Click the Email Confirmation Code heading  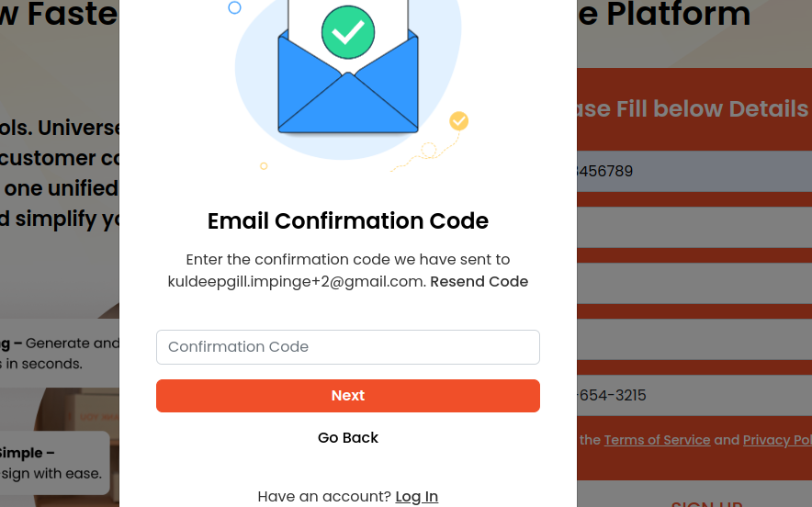(x=348, y=221)
